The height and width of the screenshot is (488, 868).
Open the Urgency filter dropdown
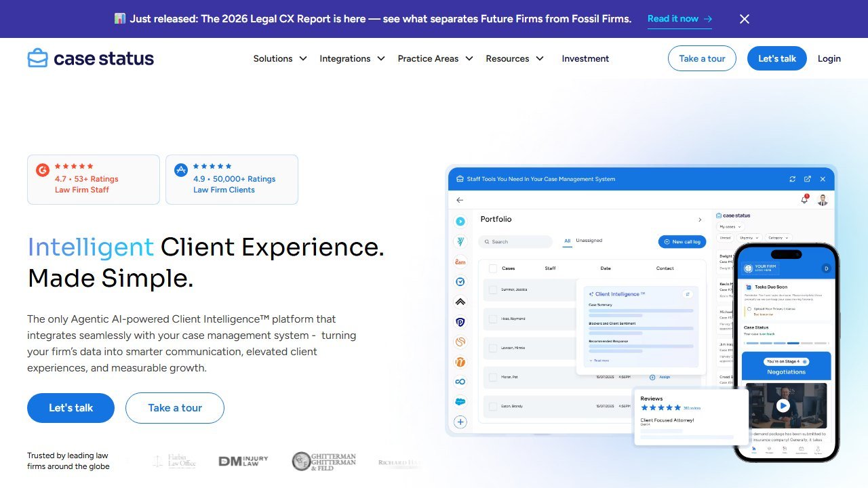click(x=749, y=238)
